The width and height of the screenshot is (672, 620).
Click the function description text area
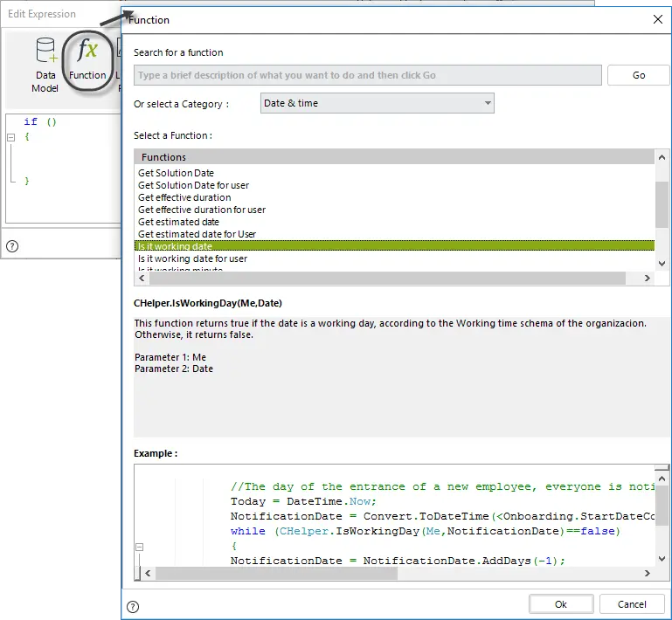[401, 376]
